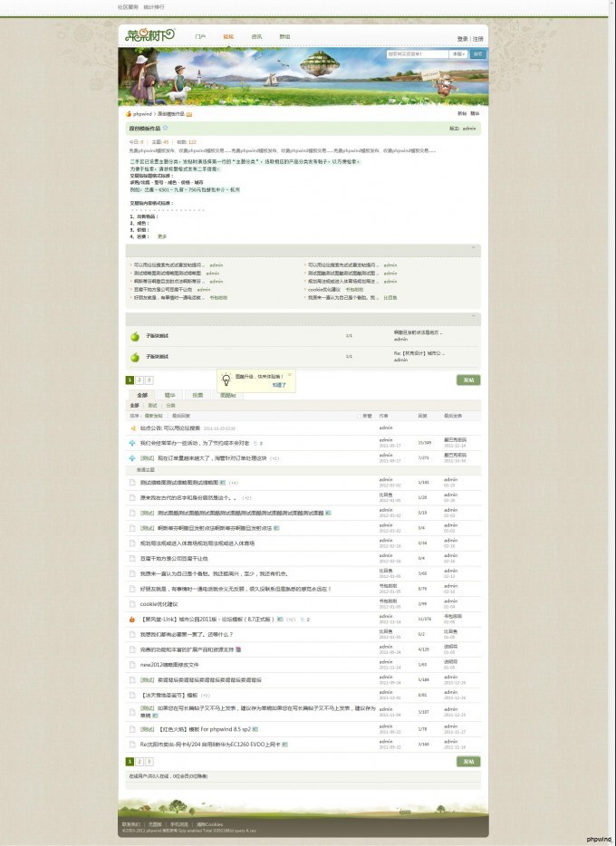The image size is (616, 846).
Task: Open the 登录 login link
Action: point(462,39)
